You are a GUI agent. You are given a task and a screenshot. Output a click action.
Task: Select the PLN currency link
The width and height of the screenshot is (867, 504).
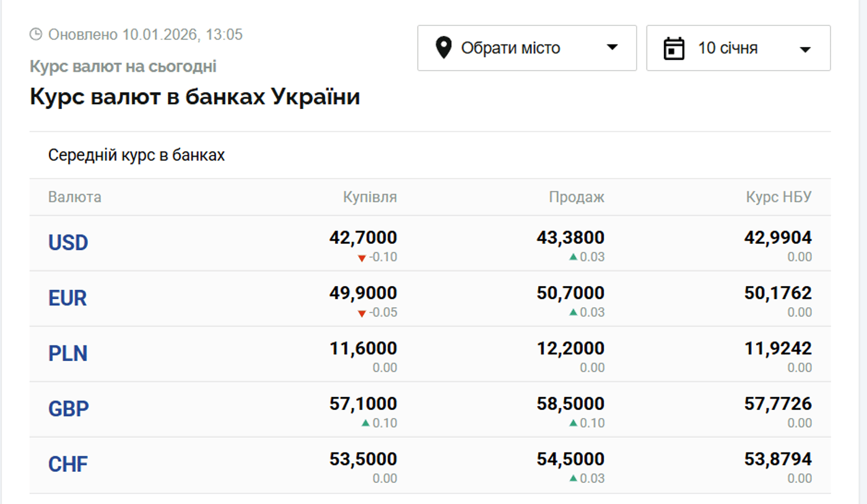tap(68, 354)
